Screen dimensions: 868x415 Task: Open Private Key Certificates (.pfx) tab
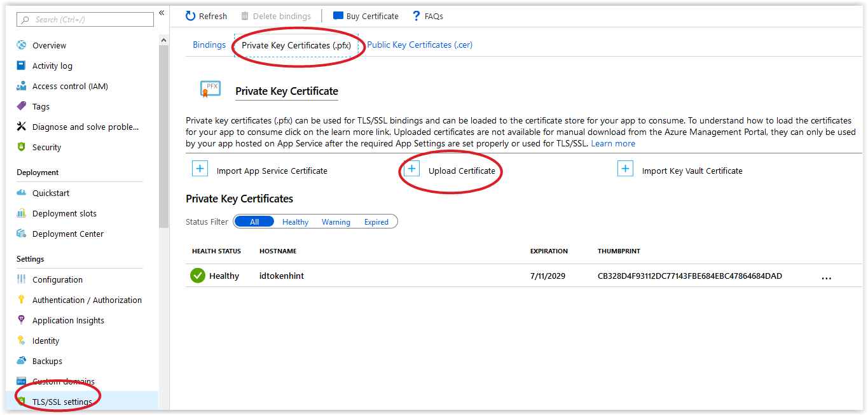pos(296,45)
